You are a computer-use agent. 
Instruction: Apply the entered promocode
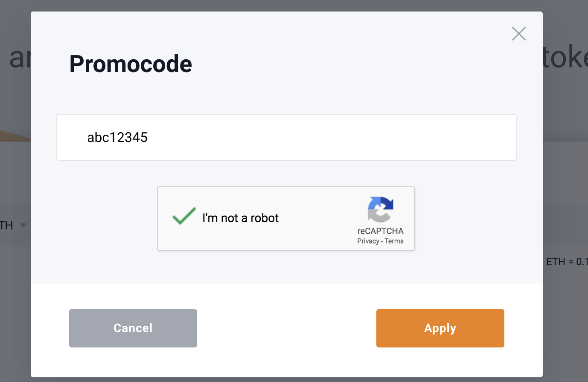(x=440, y=328)
